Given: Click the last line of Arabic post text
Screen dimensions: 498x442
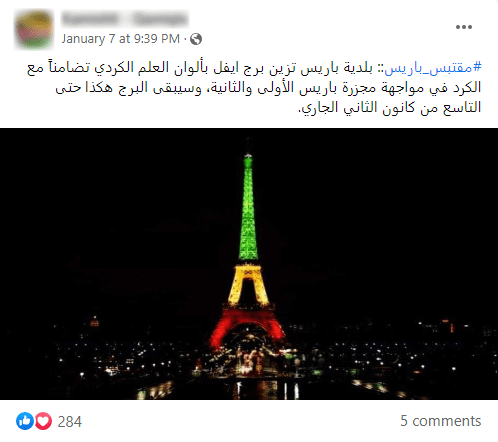Looking at the screenshot, I should point(390,107).
